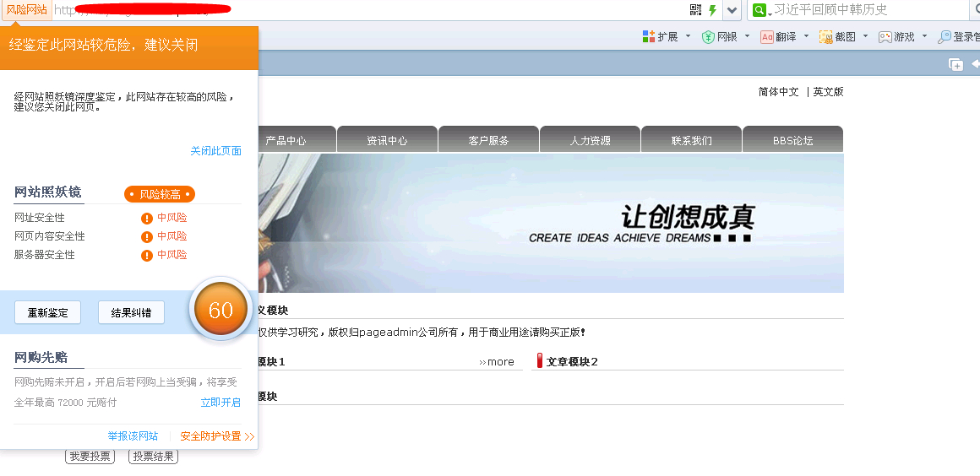The height and width of the screenshot is (476, 980).
Task: Open the BBS论坛 navigation tab
Action: [x=792, y=141]
